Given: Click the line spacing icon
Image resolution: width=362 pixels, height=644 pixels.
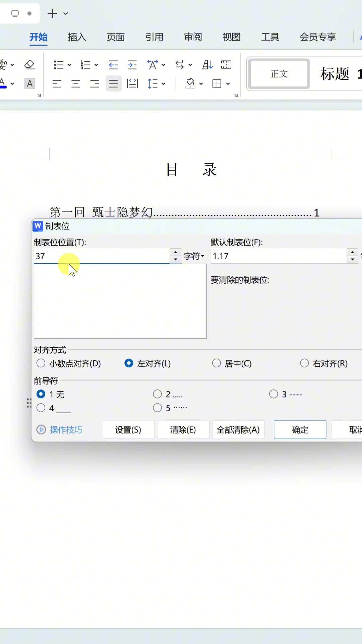Looking at the screenshot, I should pyautogui.click(x=153, y=84).
